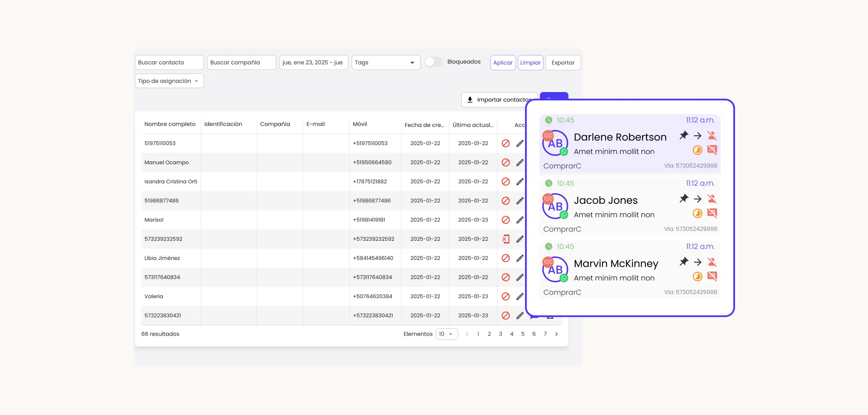Go to page 6
Viewport: 868px width, 415px height.
point(534,334)
